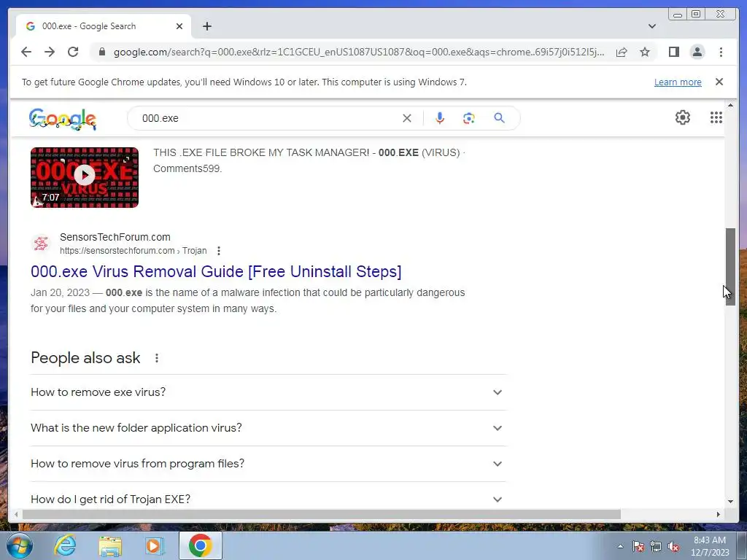The image size is (747, 560).
Task: Bookmark this tab with star icon
Action: (x=645, y=52)
